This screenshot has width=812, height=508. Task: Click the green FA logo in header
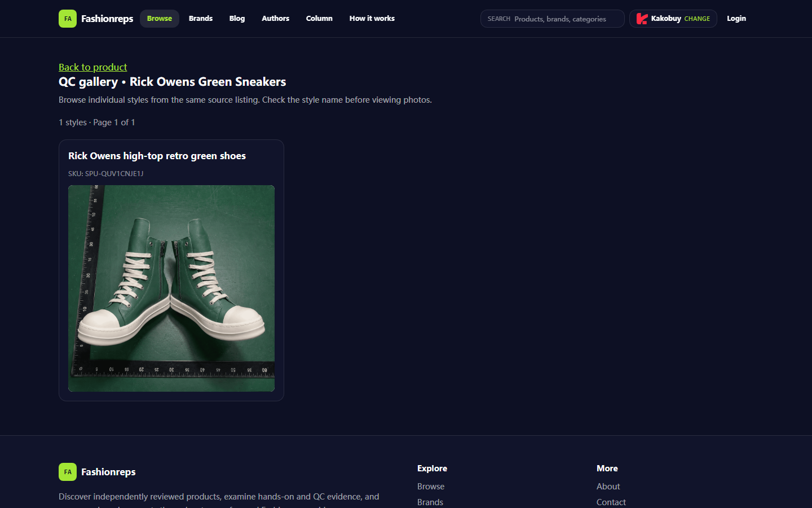68,19
